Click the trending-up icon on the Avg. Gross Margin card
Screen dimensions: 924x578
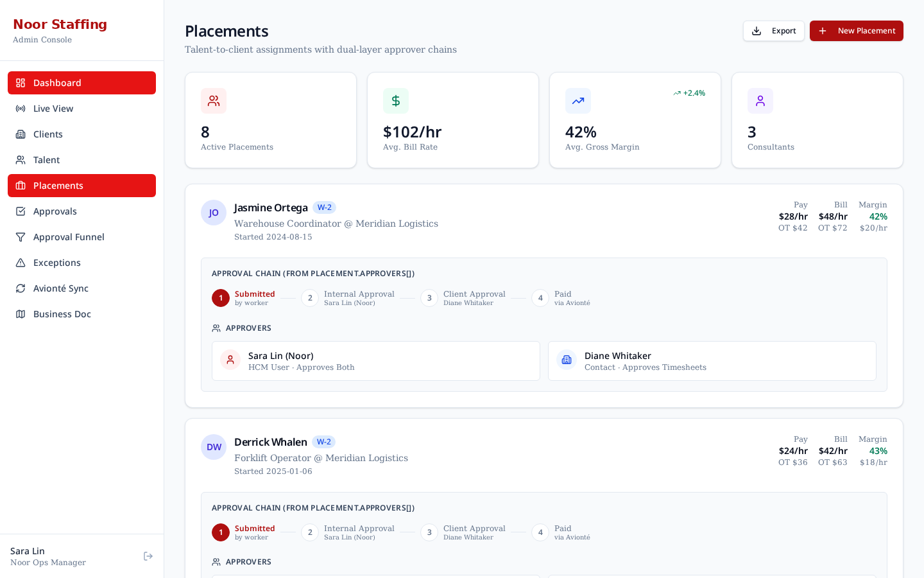[578, 101]
